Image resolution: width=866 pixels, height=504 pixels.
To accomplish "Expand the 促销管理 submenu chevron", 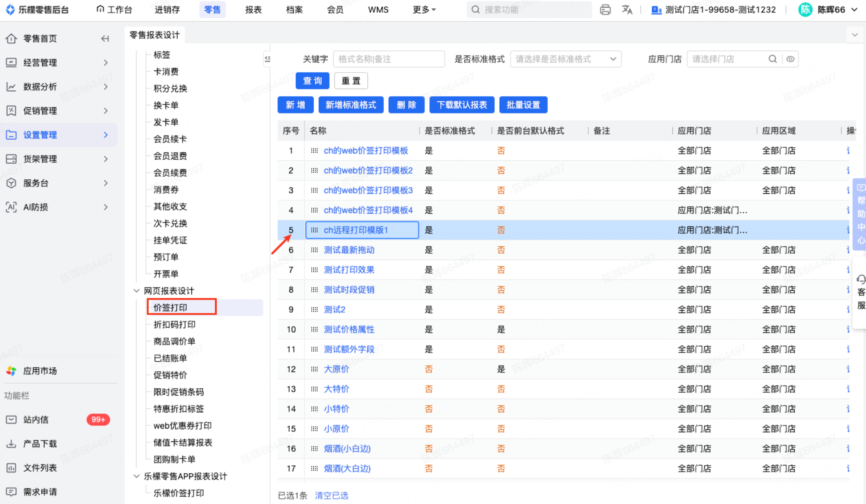I will pos(106,111).
